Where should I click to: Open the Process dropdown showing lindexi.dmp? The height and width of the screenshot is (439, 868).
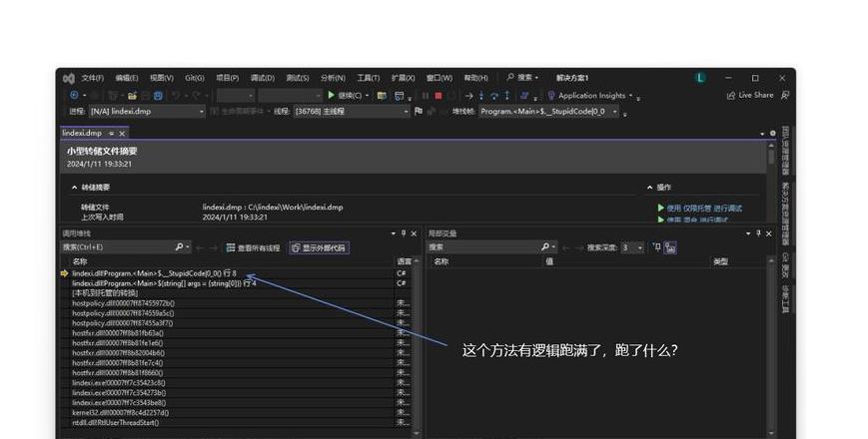(x=147, y=111)
